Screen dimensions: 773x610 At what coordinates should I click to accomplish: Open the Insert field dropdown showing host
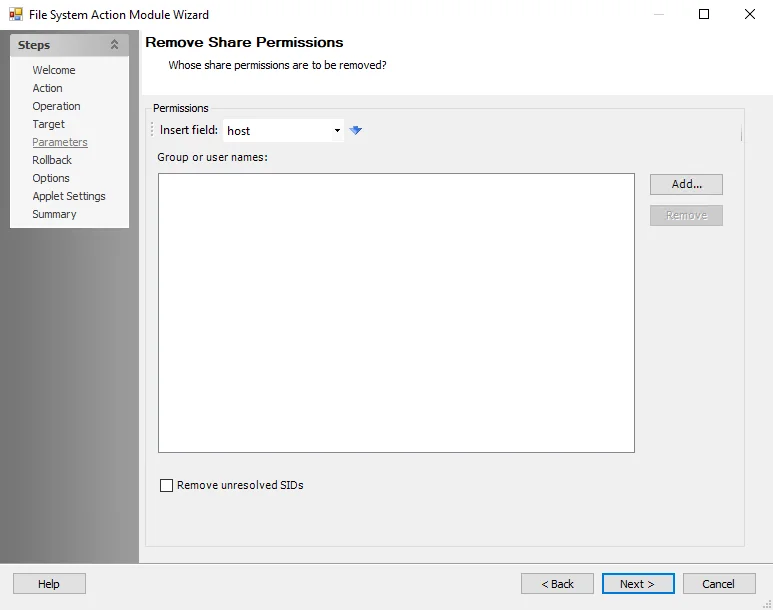coord(283,131)
